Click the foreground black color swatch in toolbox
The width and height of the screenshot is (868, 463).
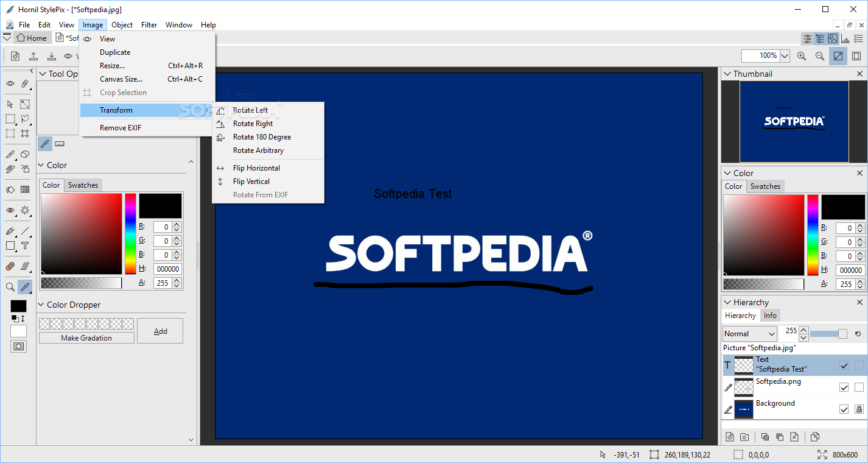18,306
